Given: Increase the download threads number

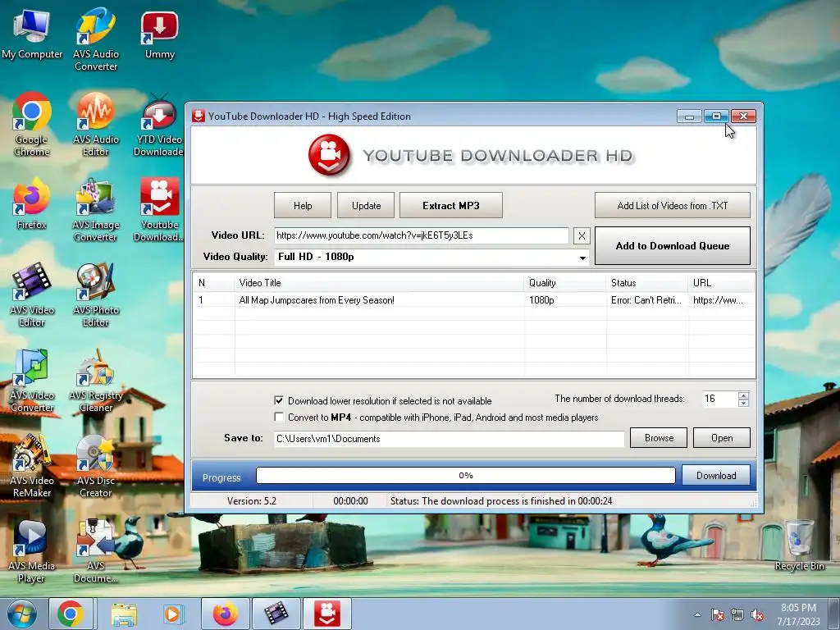Looking at the screenshot, I should [743, 395].
